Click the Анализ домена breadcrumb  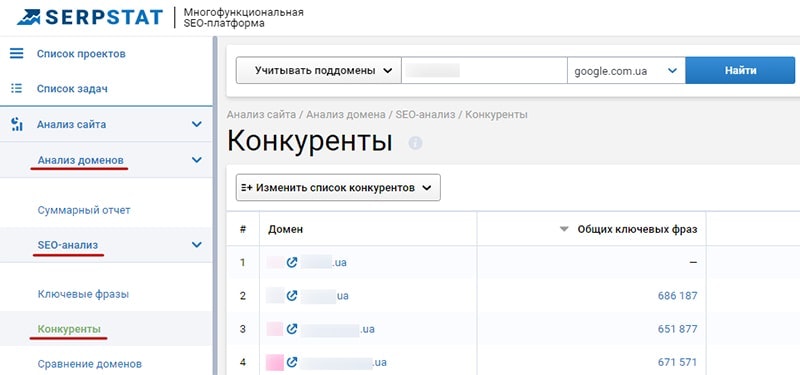pos(346,115)
